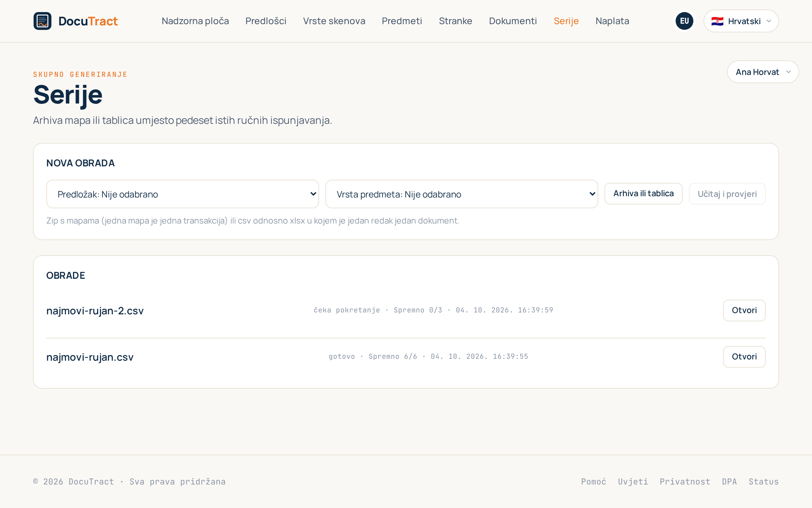
Task: Click the EU region badge
Action: click(684, 21)
